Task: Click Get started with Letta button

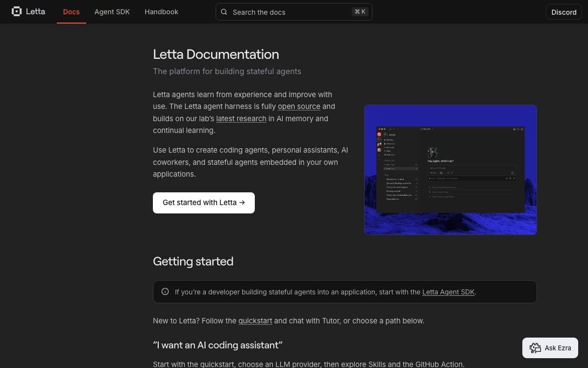Action: pos(204,203)
